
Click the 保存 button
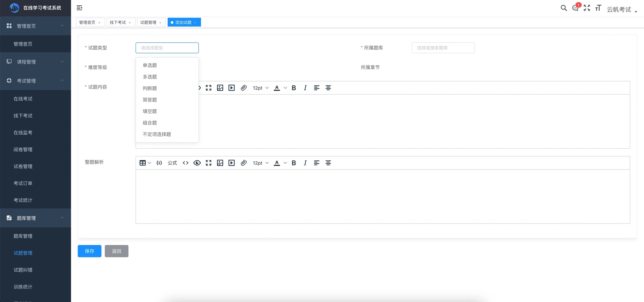pyautogui.click(x=90, y=251)
